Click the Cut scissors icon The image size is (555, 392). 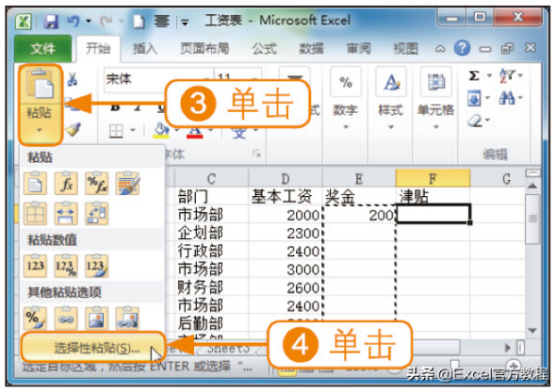coord(73,79)
